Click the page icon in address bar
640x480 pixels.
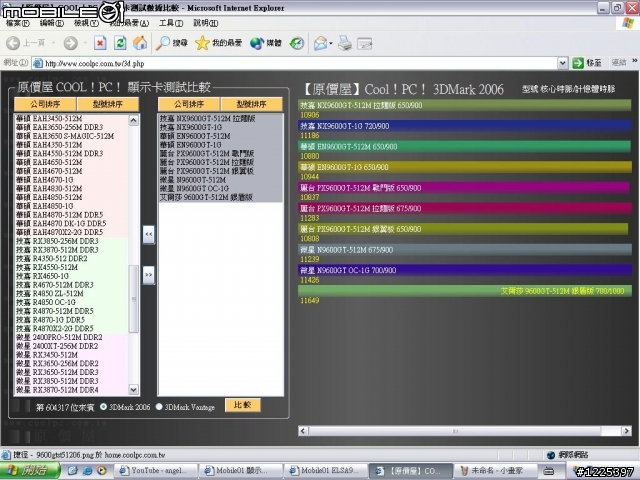click(x=38, y=63)
